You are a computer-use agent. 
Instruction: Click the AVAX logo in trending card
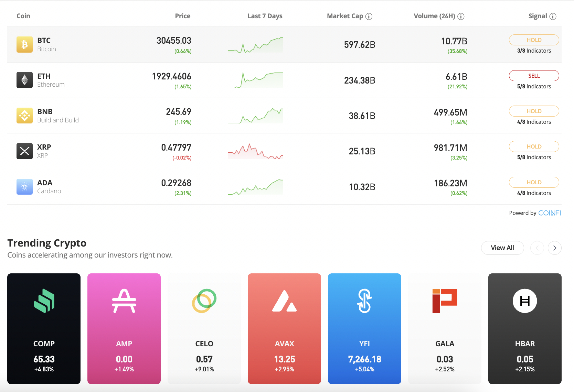[x=284, y=301]
